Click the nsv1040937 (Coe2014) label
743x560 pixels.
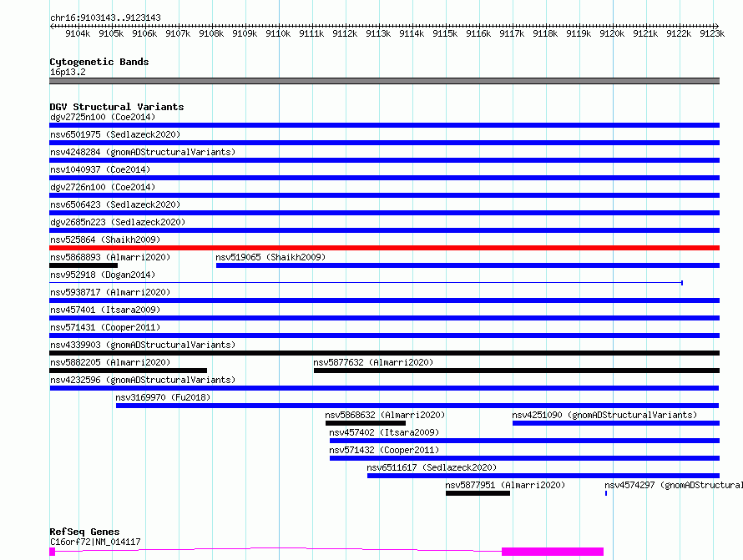(x=100, y=169)
